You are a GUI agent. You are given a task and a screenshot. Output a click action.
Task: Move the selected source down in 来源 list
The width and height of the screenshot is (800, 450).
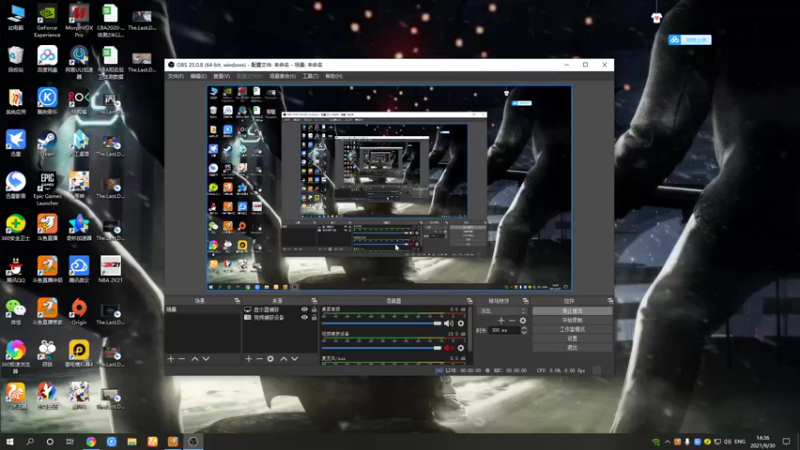coord(295,358)
